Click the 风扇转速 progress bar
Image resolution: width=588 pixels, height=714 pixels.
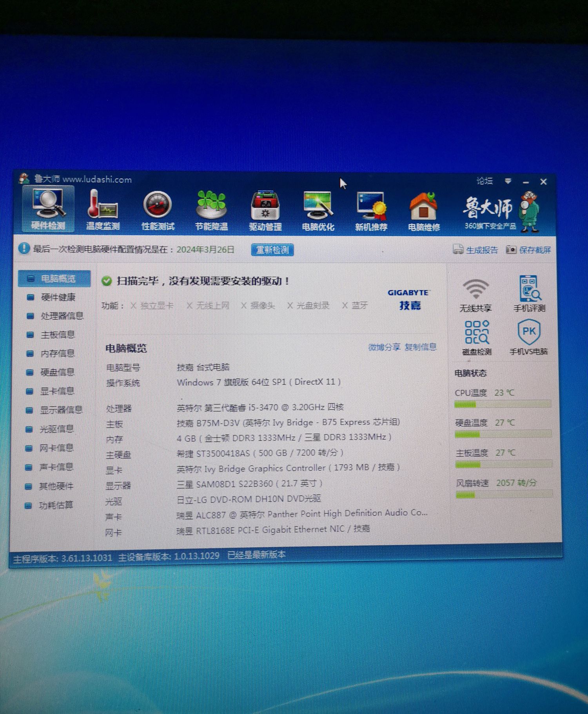[505, 495]
